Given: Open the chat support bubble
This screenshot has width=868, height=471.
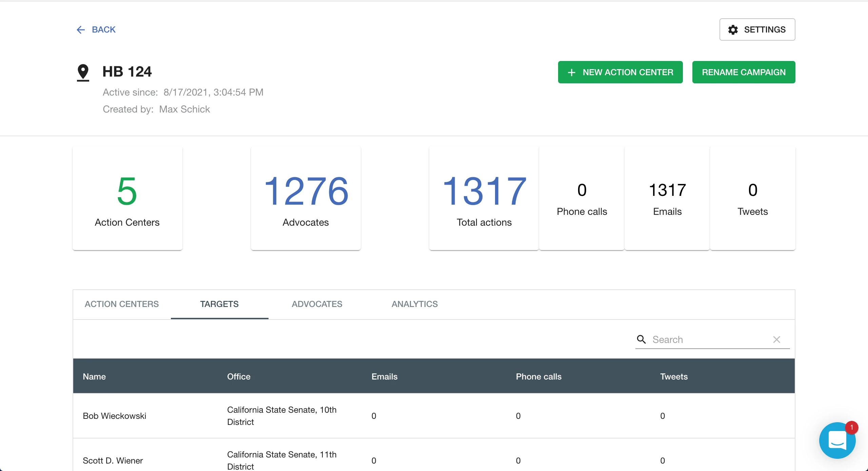Looking at the screenshot, I should [837, 441].
